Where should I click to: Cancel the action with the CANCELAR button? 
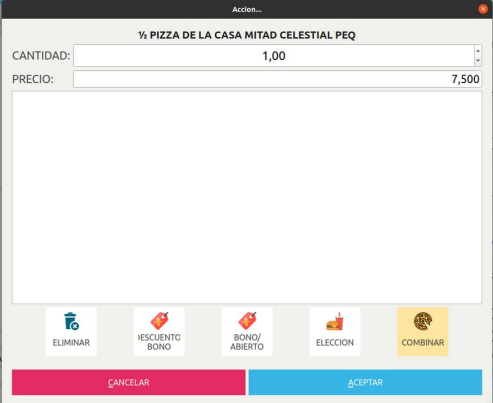(x=129, y=382)
